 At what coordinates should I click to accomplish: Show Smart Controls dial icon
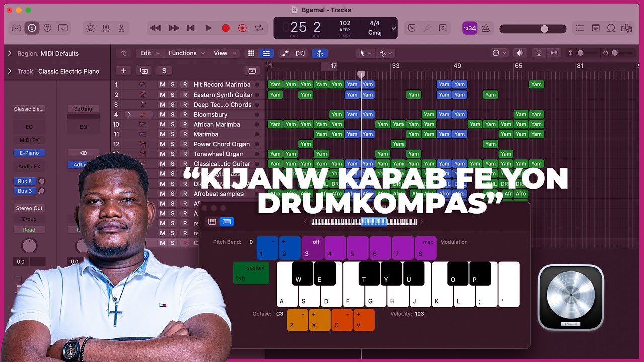(x=90, y=28)
